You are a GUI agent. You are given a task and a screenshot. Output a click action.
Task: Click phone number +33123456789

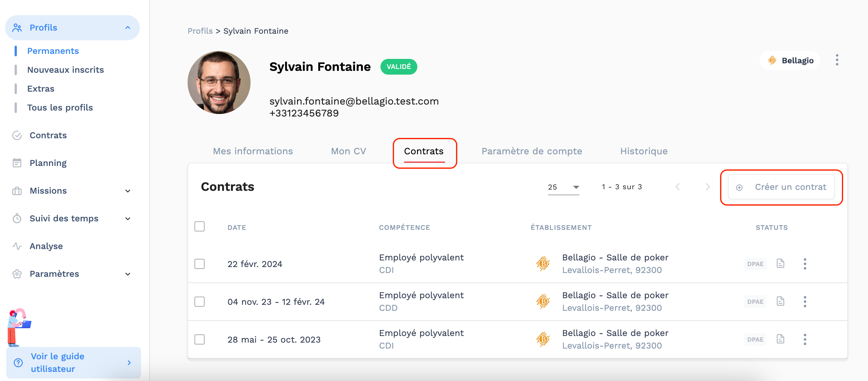pyautogui.click(x=304, y=113)
